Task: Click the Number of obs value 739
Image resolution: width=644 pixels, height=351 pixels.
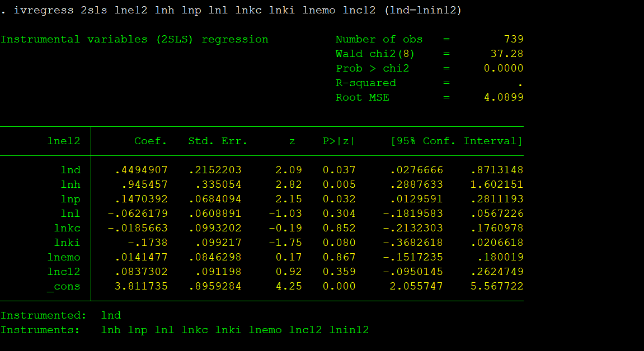Action: 513,40
